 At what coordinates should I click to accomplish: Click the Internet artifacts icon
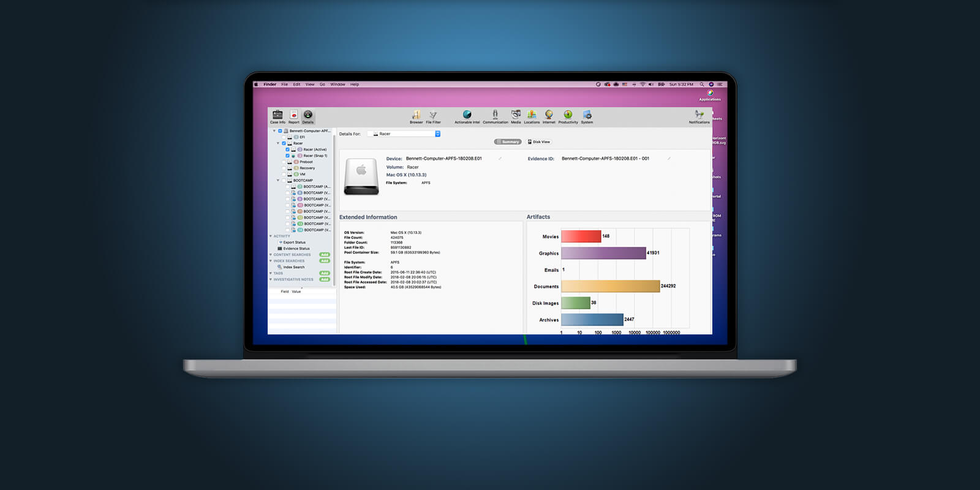(x=549, y=116)
